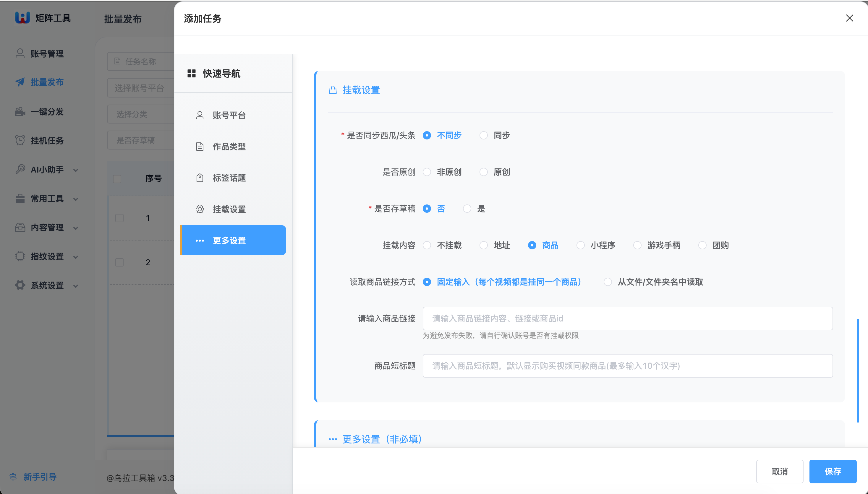The image size is (868, 494).
Task: Choose 游戏手柄 for 挂载内容
Action: [657, 245]
